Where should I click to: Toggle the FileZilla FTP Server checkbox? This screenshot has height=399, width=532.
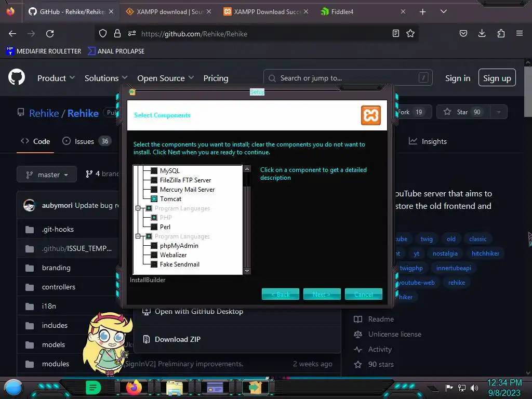click(x=154, y=180)
